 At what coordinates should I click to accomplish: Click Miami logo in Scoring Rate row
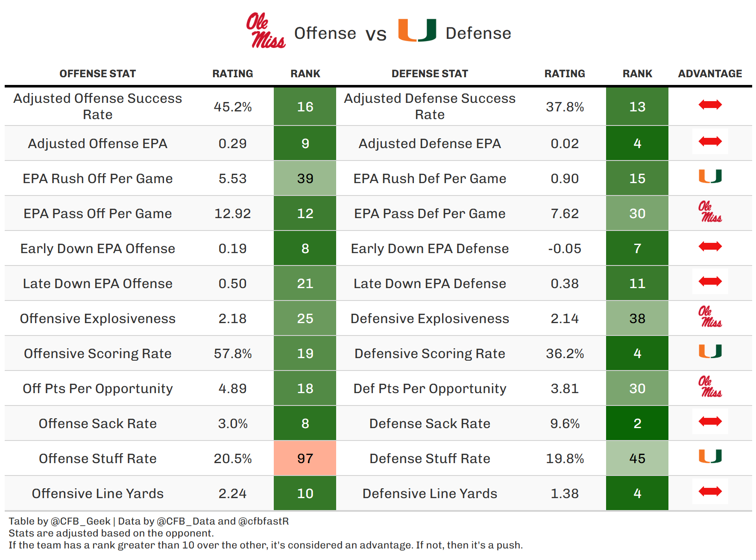coord(710,351)
